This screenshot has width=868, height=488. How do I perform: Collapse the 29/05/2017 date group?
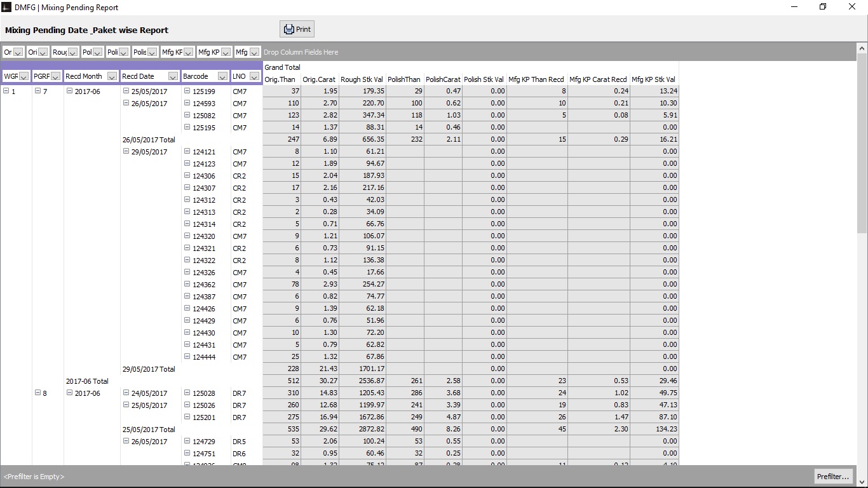point(126,151)
